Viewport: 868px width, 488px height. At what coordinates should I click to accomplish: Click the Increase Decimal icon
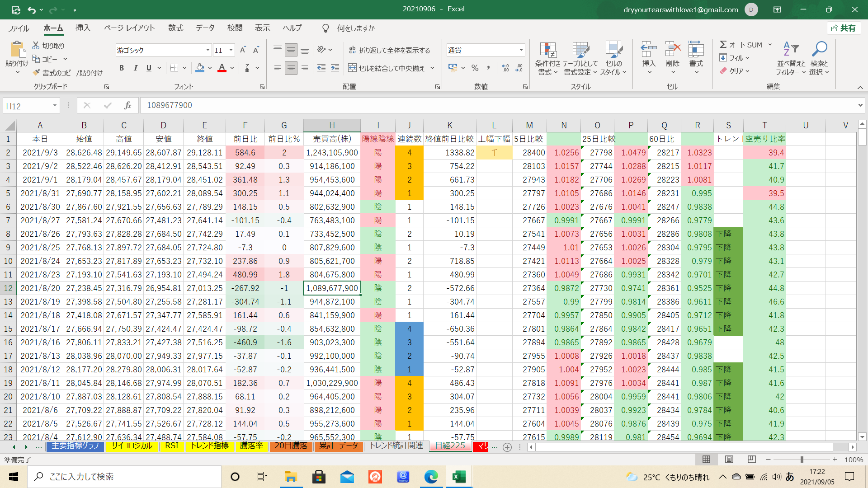click(505, 68)
